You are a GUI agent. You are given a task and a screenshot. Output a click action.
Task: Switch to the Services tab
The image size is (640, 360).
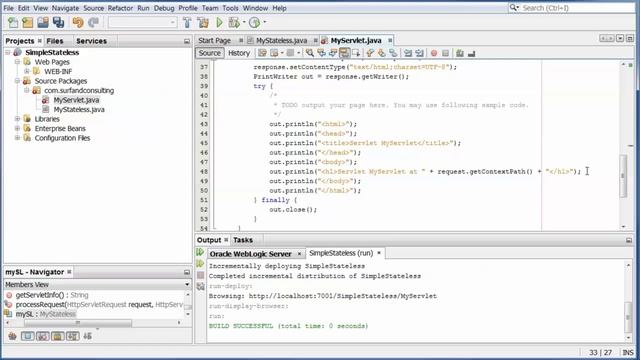coord(91,41)
